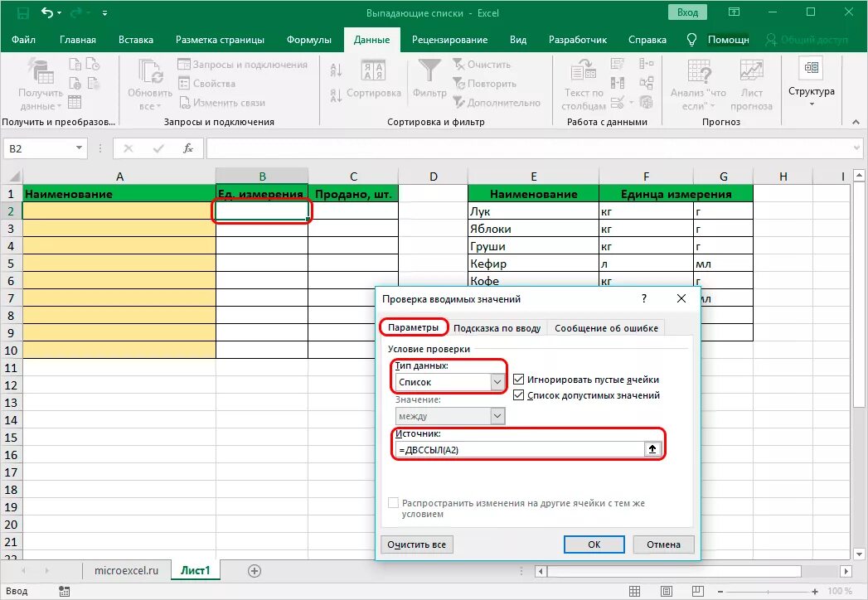Select the Лист1 sheet tab
The width and height of the screenshot is (868, 600).
(196, 570)
